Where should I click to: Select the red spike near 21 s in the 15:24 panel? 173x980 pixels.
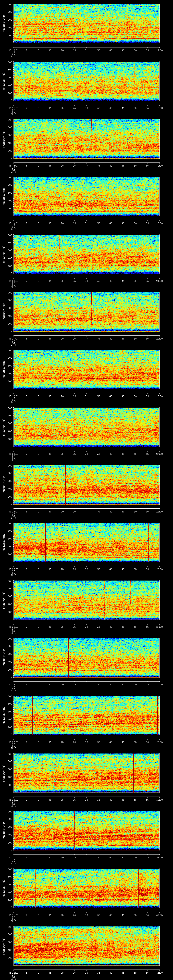[66, 485]
